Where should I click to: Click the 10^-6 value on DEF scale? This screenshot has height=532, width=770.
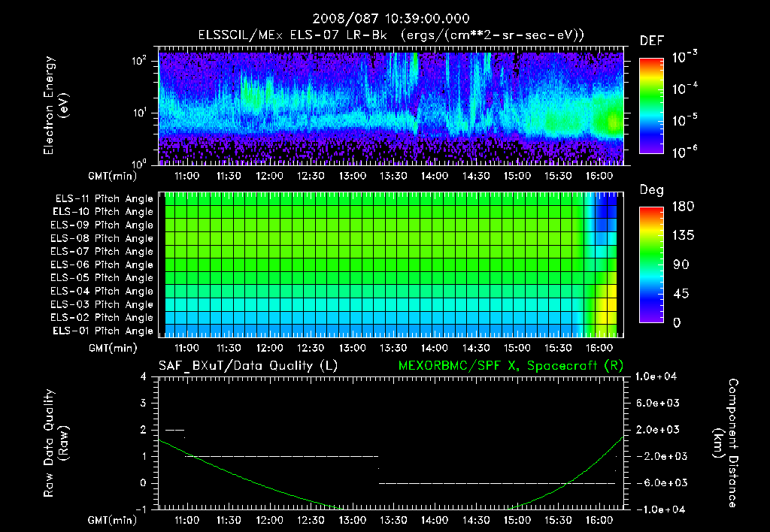[x=684, y=152]
